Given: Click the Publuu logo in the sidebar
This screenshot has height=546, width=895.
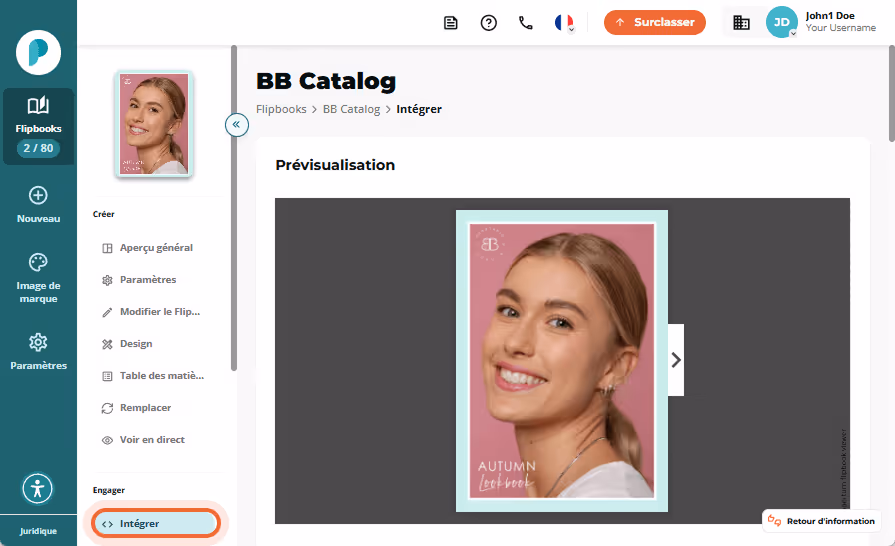Looking at the screenshot, I should pyautogui.click(x=38, y=52).
